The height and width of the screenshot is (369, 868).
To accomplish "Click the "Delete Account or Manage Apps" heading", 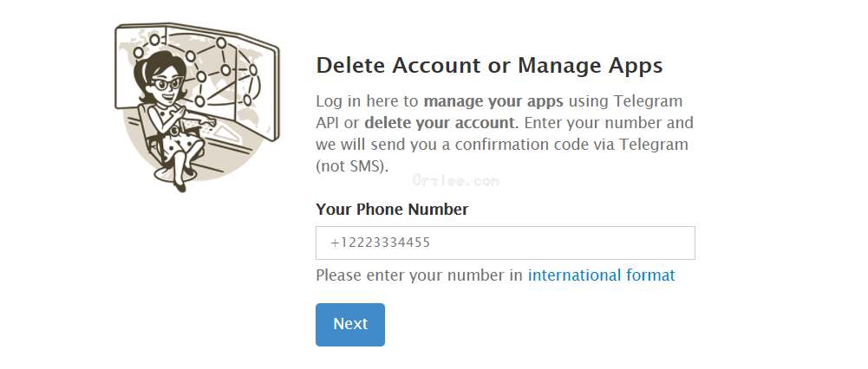I will coord(489,65).
